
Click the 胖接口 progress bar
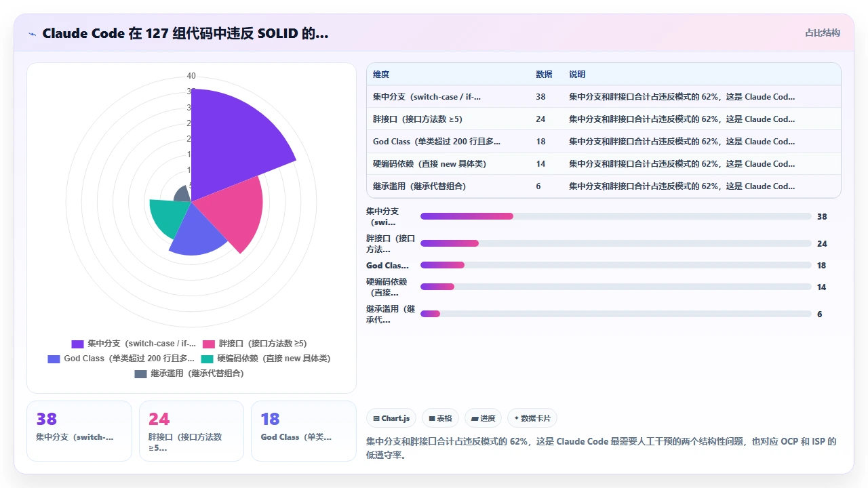click(616, 243)
